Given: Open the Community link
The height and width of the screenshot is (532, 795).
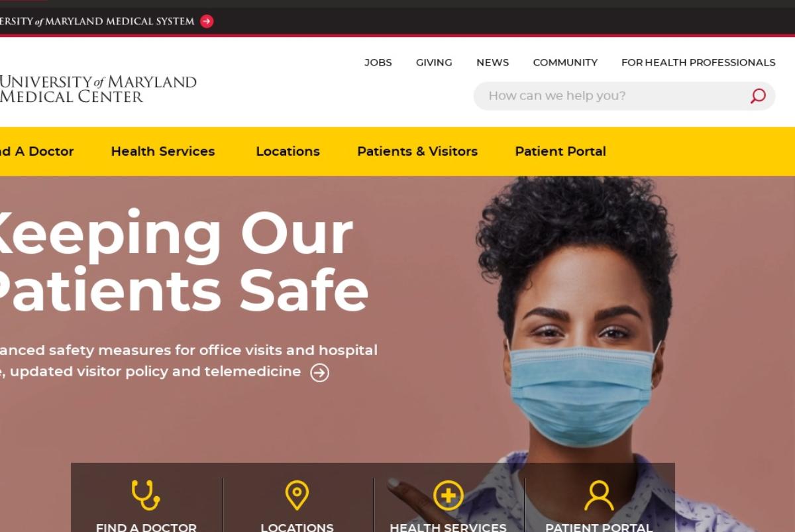Looking at the screenshot, I should click(x=565, y=62).
